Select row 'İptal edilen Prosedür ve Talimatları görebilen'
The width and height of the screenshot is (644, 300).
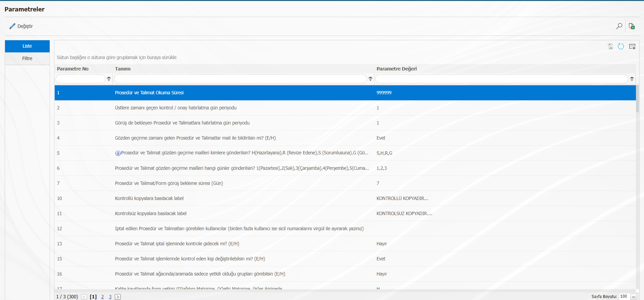(345, 229)
